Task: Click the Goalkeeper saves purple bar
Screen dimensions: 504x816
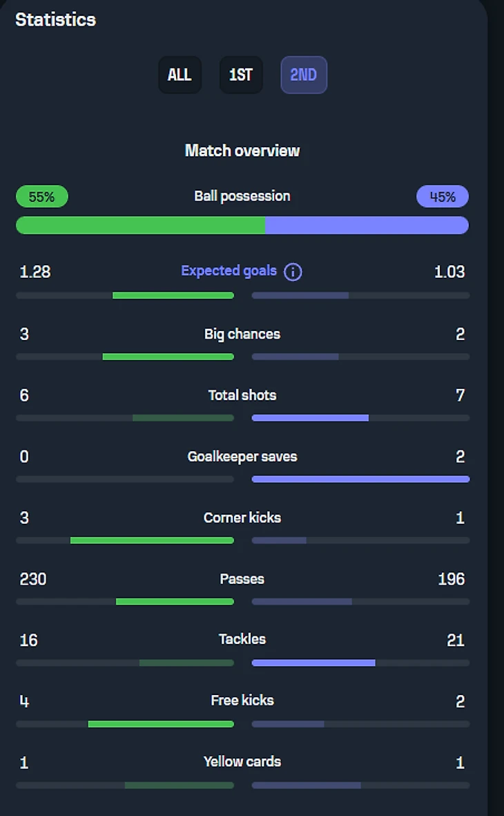Action: [360, 479]
